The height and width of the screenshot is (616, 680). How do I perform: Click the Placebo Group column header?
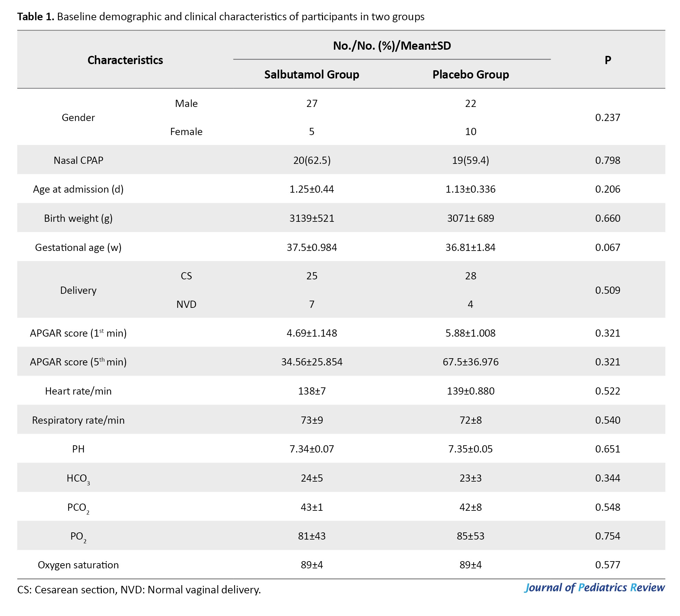point(470,74)
